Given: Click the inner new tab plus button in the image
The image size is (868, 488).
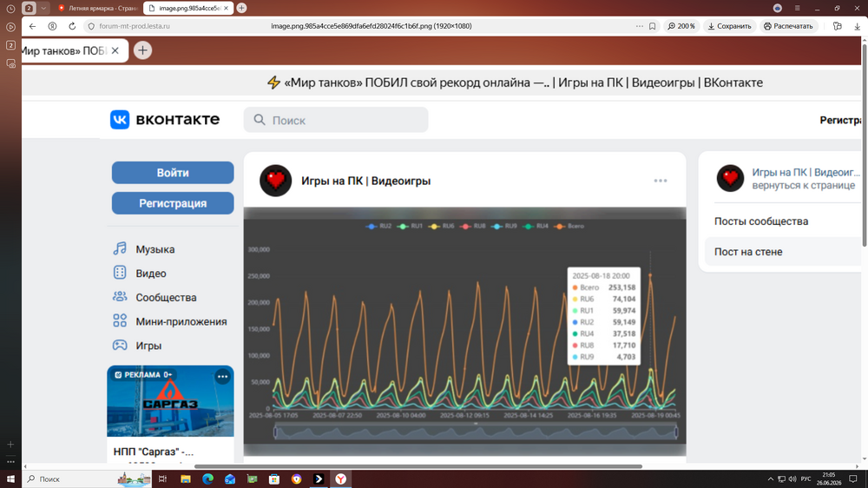Looking at the screenshot, I should [x=143, y=50].
